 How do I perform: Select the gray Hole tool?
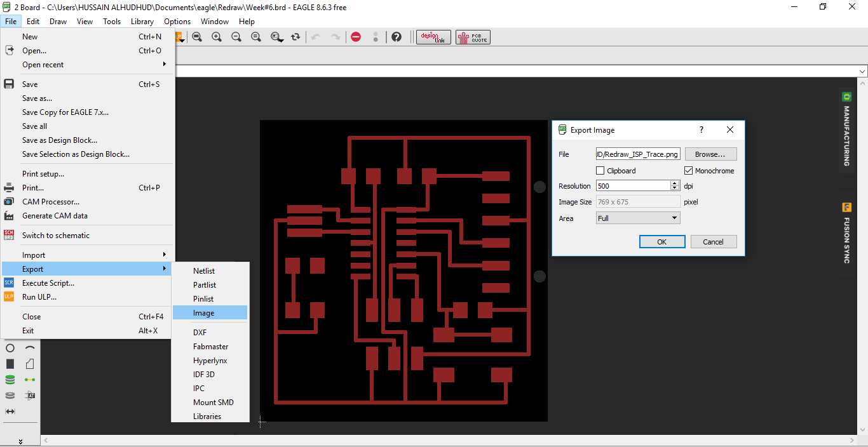(x=10, y=396)
